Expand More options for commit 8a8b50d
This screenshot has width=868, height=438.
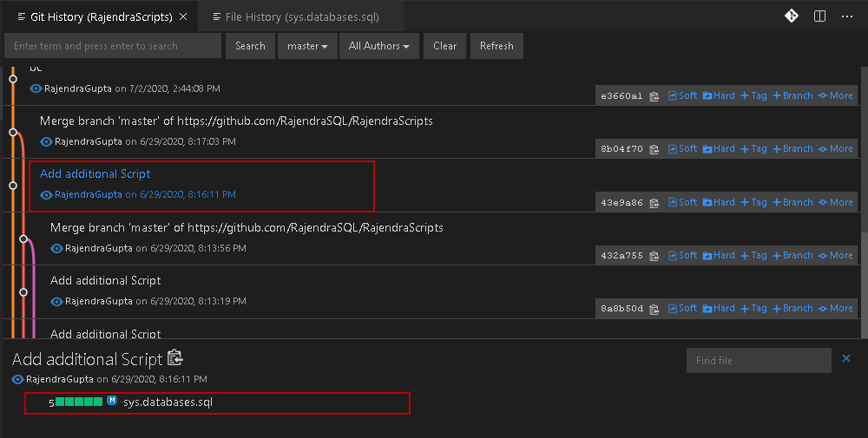(x=836, y=309)
